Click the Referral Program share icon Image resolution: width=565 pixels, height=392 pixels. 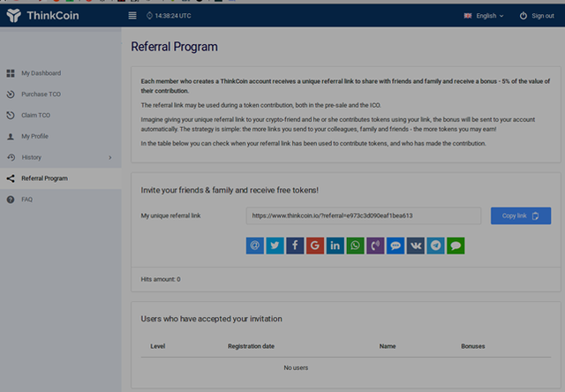11,178
